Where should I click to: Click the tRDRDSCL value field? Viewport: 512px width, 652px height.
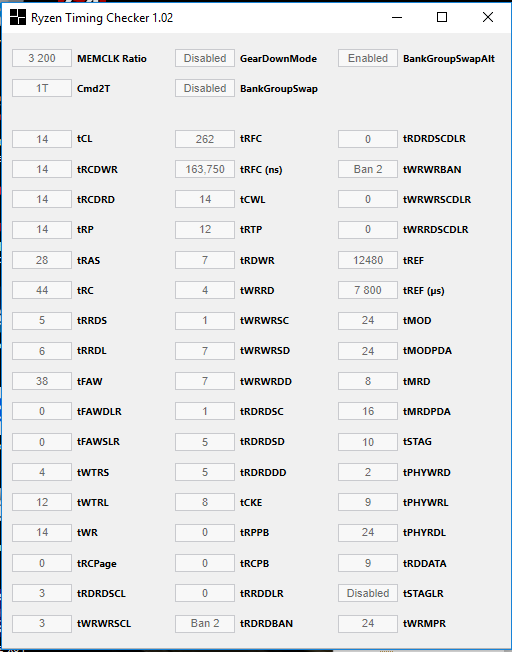pos(42,593)
